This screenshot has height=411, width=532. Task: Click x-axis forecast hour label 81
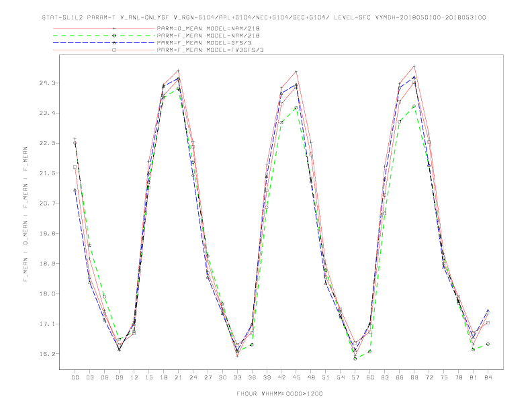click(474, 377)
